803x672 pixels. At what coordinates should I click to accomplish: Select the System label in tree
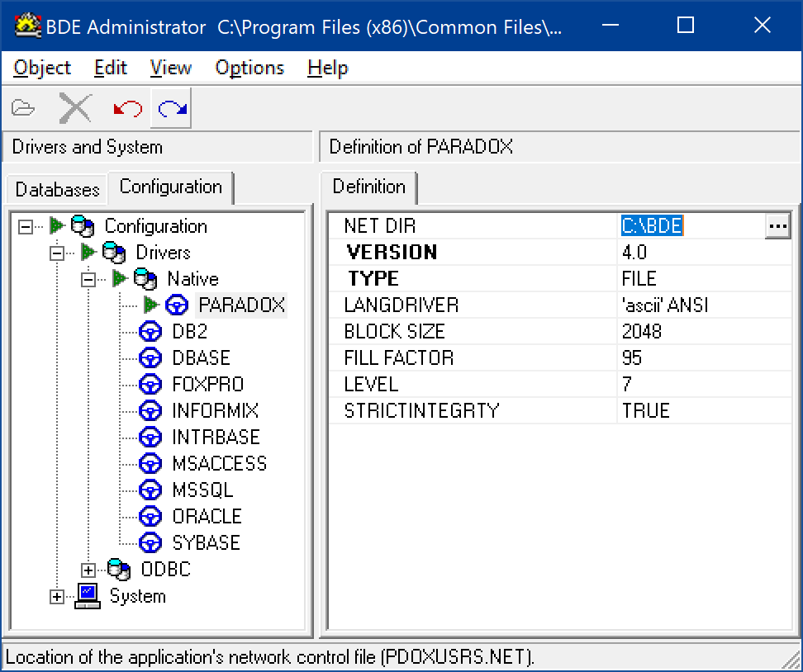[x=138, y=596]
